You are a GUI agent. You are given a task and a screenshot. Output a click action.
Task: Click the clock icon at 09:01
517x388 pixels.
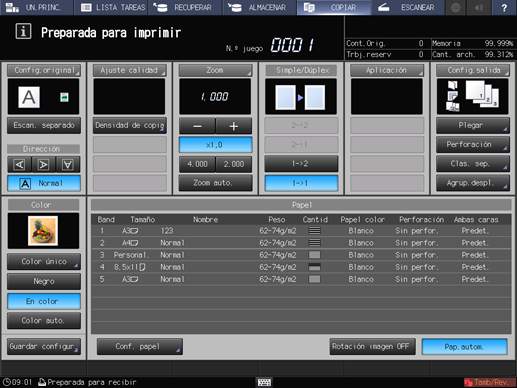tap(6, 382)
